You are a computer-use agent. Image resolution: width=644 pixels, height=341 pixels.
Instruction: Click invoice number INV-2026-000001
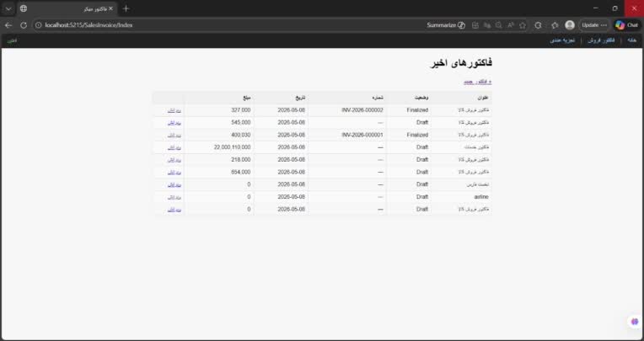(x=362, y=135)
